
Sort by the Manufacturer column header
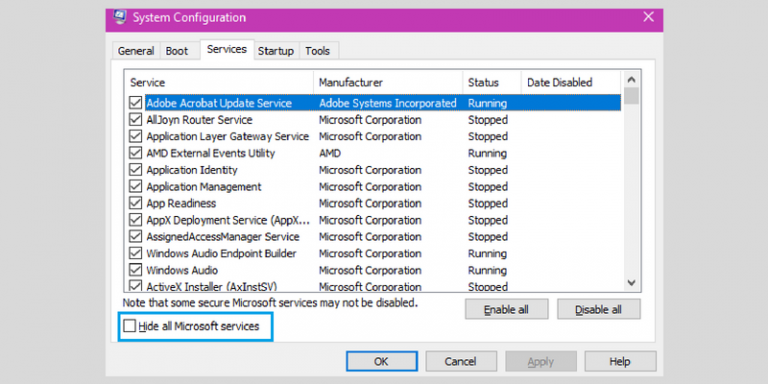coord(388,82)
